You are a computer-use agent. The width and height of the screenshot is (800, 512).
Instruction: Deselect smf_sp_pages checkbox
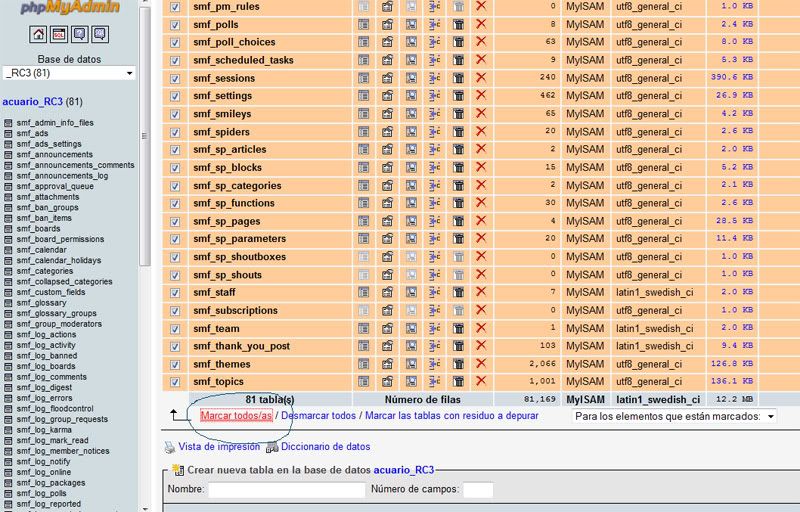pyautogui.click(x=175, y=221)
